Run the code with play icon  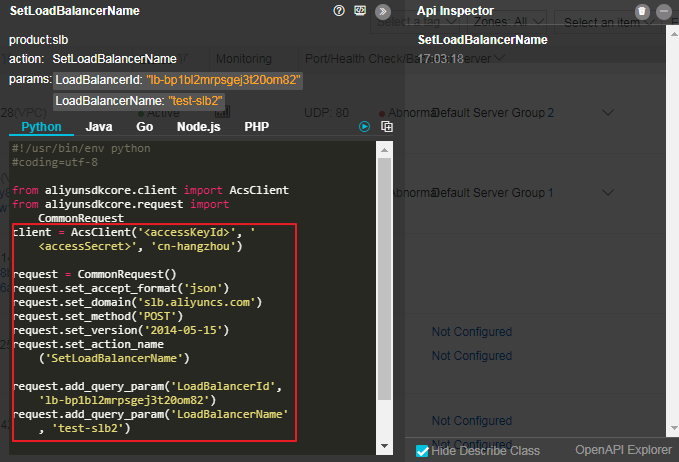[364, 126]
